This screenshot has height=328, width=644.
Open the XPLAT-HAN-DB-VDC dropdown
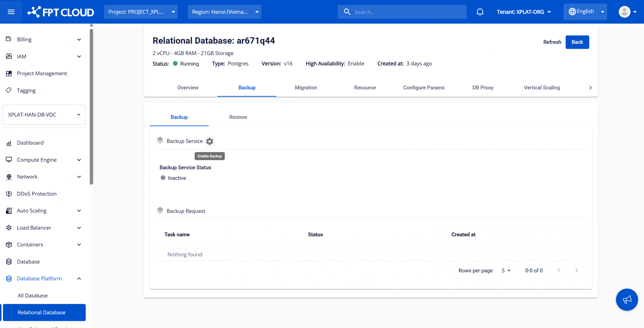(x=44, y=115)
